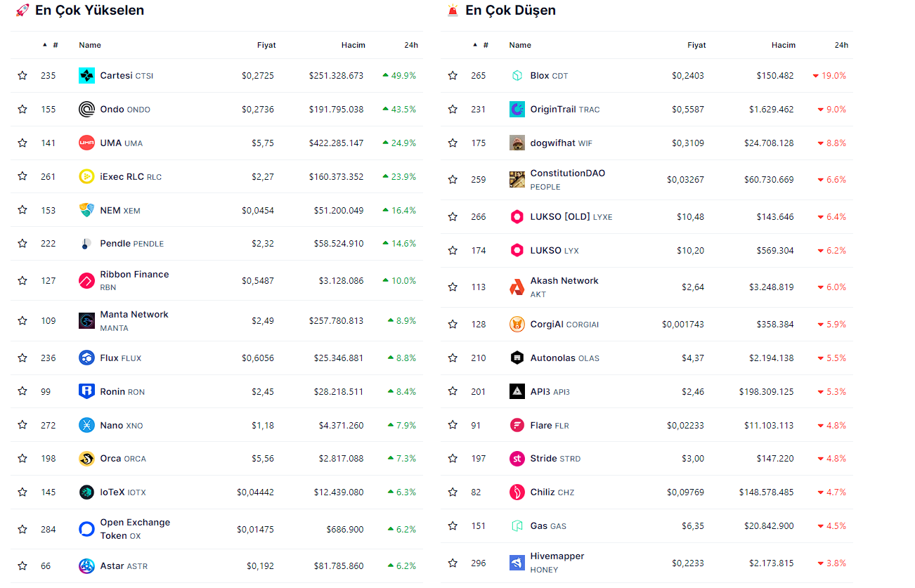The height and width of the screenshot is (588, 915).
Task: Open the Hivemapper coin link
Action: point(557,556)
